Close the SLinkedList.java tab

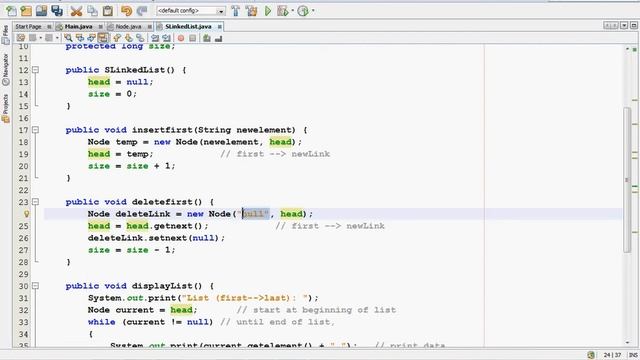220,27
